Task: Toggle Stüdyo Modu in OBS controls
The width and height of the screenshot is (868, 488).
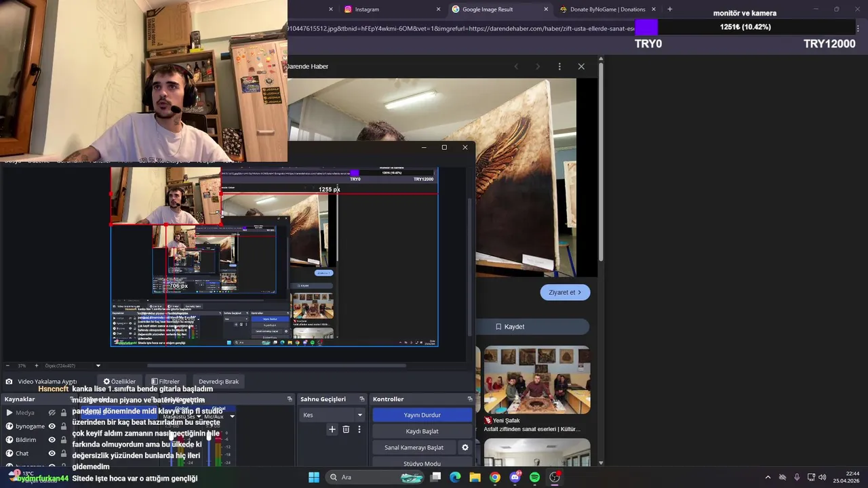Action: [422, 463]
